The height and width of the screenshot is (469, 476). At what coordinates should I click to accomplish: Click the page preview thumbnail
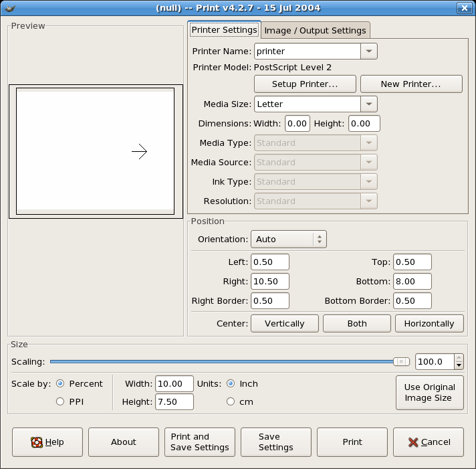[x=96, y=152]
